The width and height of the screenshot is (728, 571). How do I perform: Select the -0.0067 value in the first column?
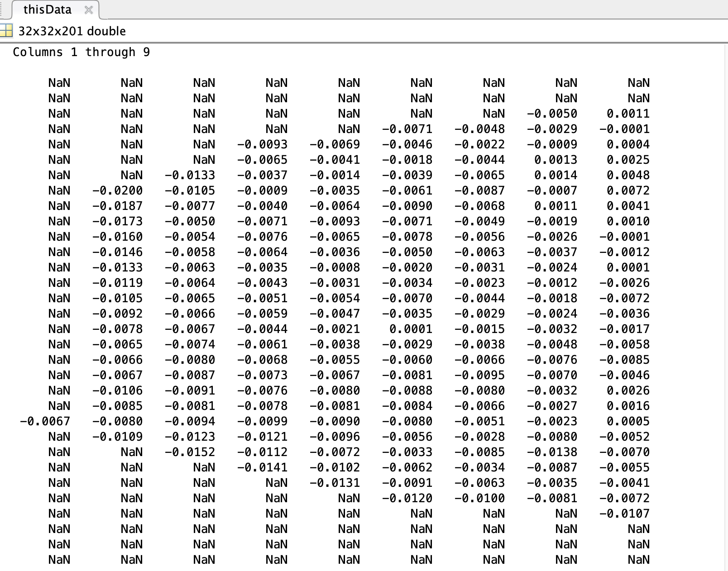tap(45, 421)
